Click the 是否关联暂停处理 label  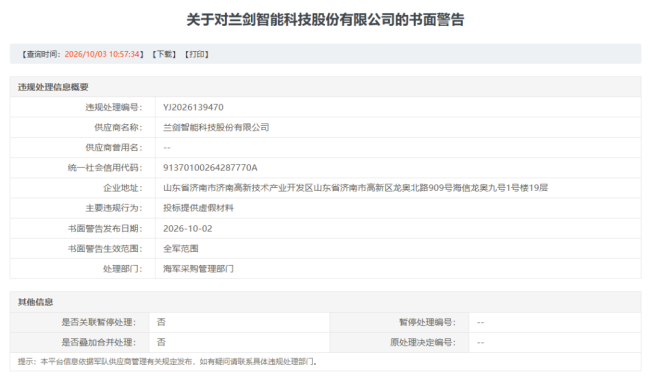(x=99, y=322)
